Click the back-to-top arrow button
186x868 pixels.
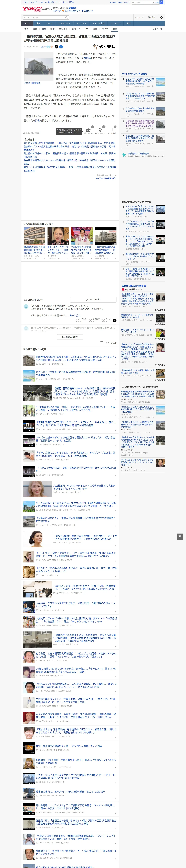pyautogui.click(x=180, y=536)
